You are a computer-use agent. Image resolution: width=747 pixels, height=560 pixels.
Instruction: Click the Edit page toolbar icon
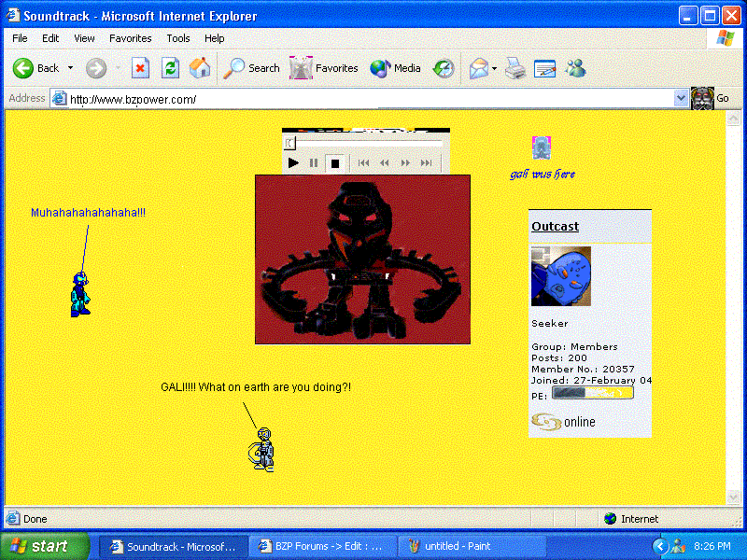pyautogui.click(x=544, y=68)
